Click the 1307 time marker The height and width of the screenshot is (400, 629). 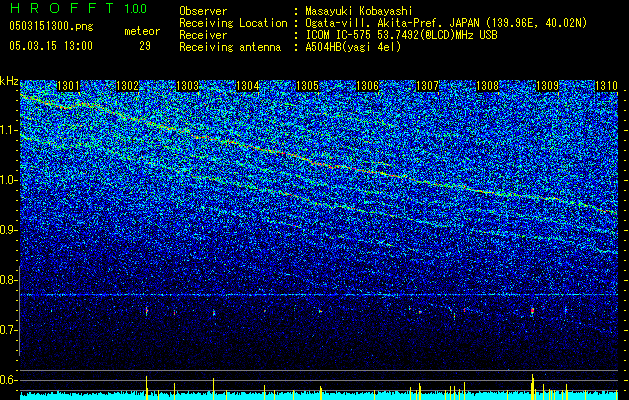coord(428,86)
